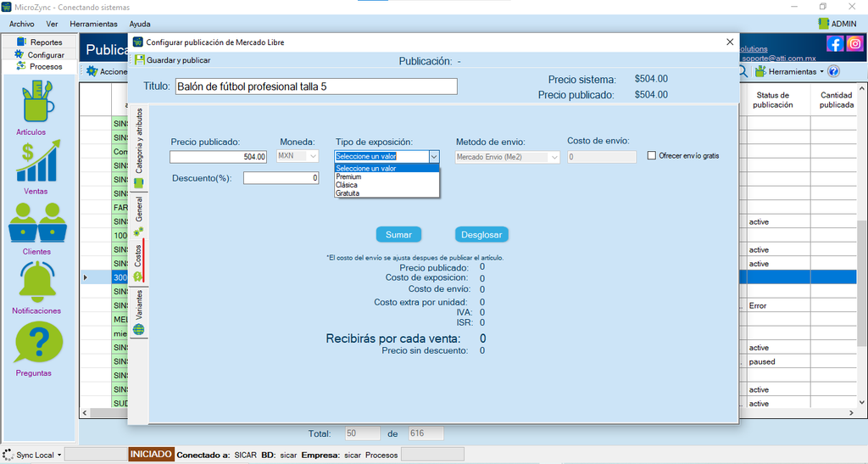Click the INICIADO status indicator
Viewport: 868px width, 464px height.
coord(151,455)
